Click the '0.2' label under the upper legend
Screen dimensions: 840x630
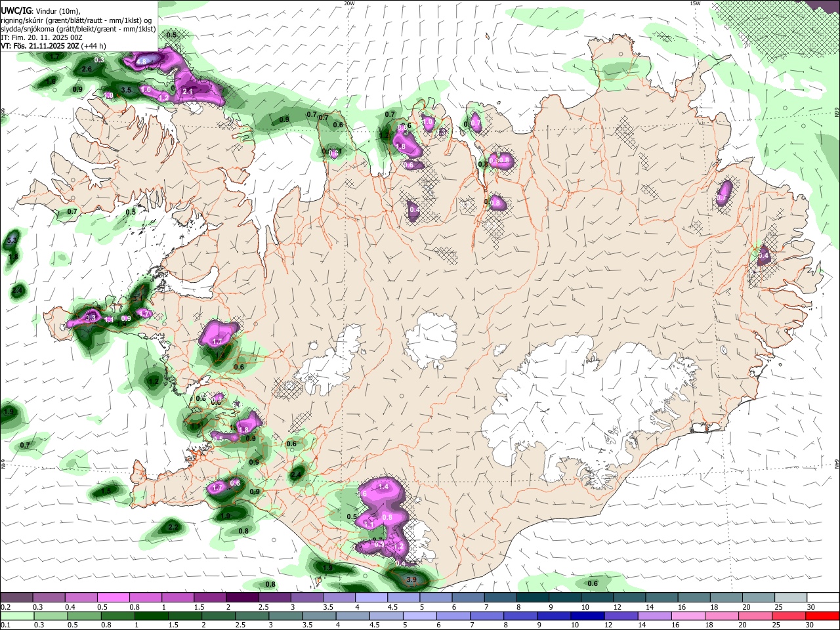[5, 607]
